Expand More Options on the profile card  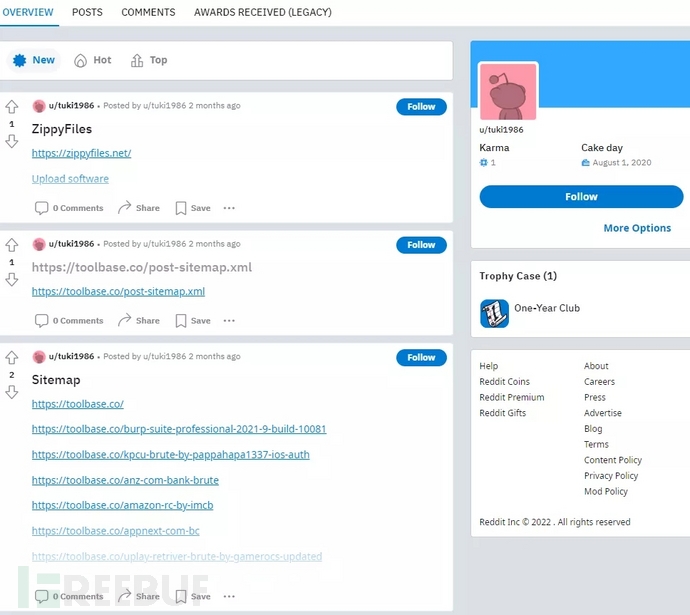[x=637, y=228]
